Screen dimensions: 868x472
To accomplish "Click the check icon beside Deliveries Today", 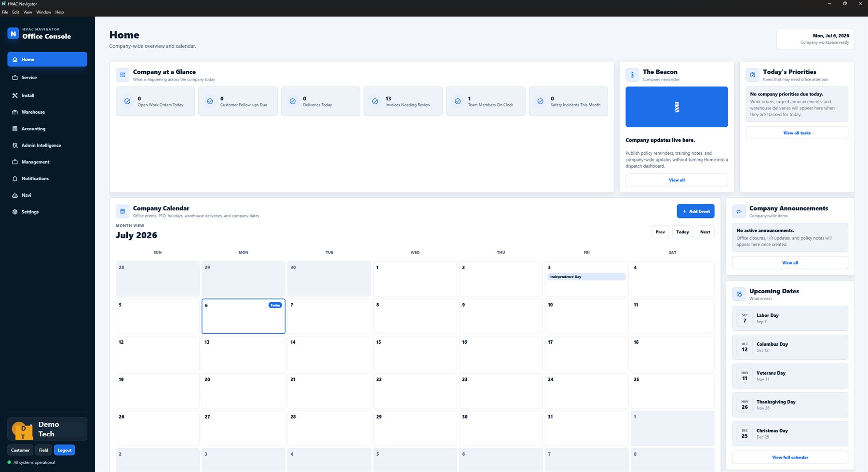I will 293,101.
